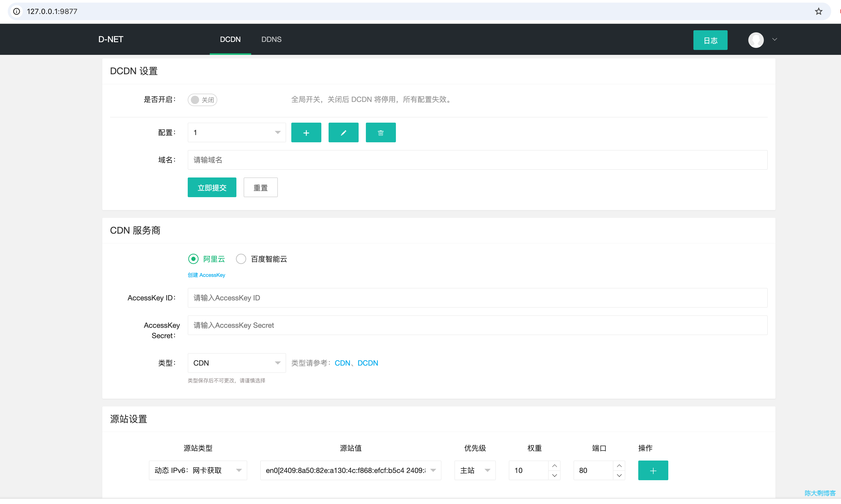This screenshot has width=841, height=504.
Task: Switch to the DDNS tab
Action: 271,39
